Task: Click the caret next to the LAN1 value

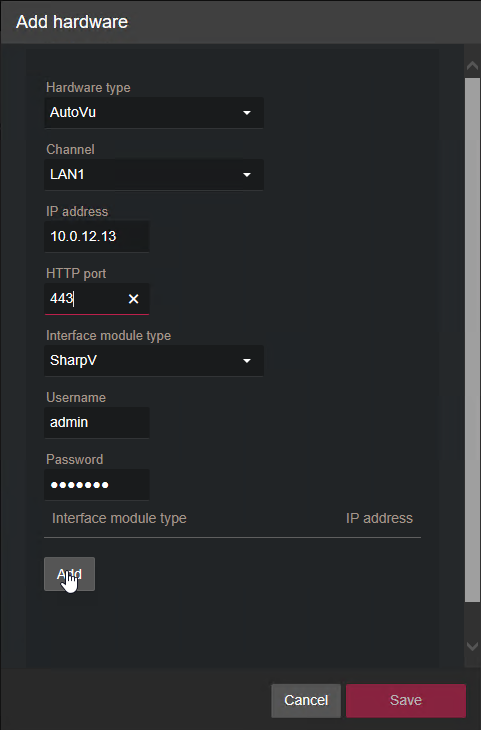Action: click(x=247, y=175)
